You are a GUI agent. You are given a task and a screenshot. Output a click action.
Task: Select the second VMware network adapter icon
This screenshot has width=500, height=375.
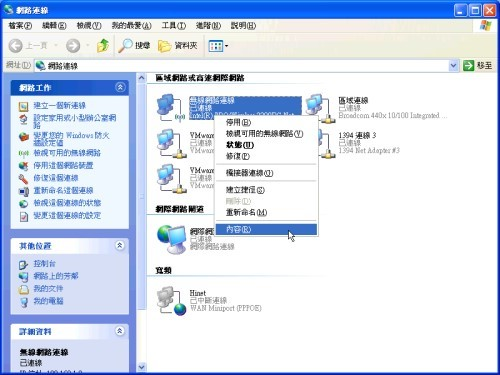171,179
